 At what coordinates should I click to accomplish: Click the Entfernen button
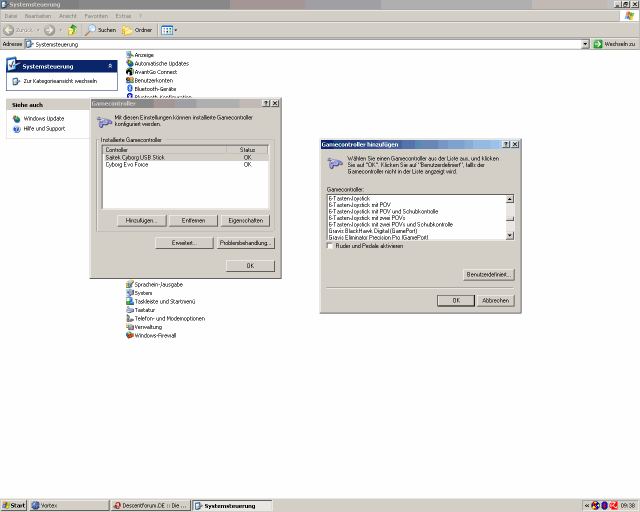click(193, 220)
